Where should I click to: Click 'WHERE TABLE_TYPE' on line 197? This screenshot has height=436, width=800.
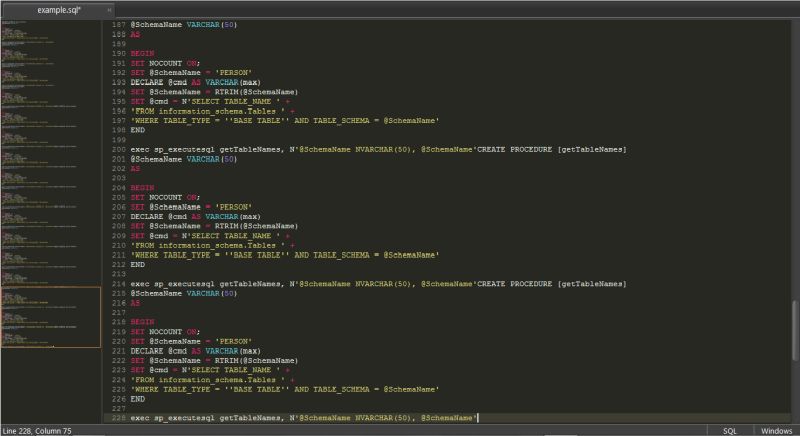[172, 120]
